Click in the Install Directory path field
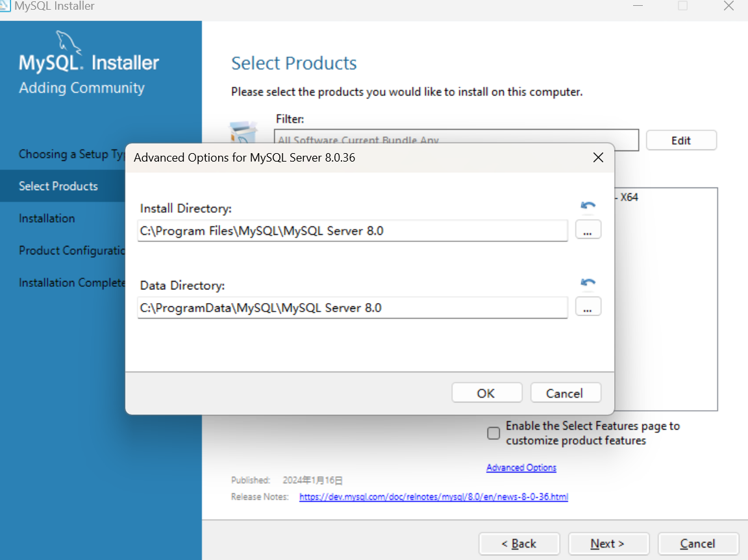 click(352, 230)
